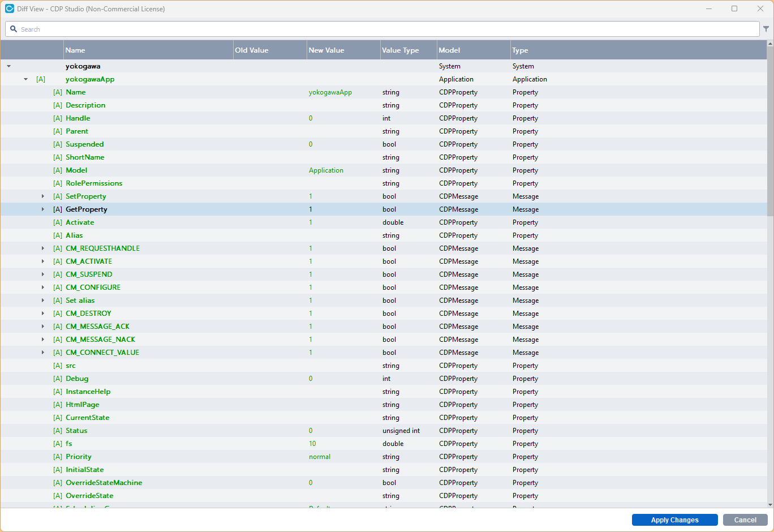Image resolution: width=774 pixels, height=532 pixels.
Task: Select the Alias property row
Action: pyautogui.click(x=384, y=235)
